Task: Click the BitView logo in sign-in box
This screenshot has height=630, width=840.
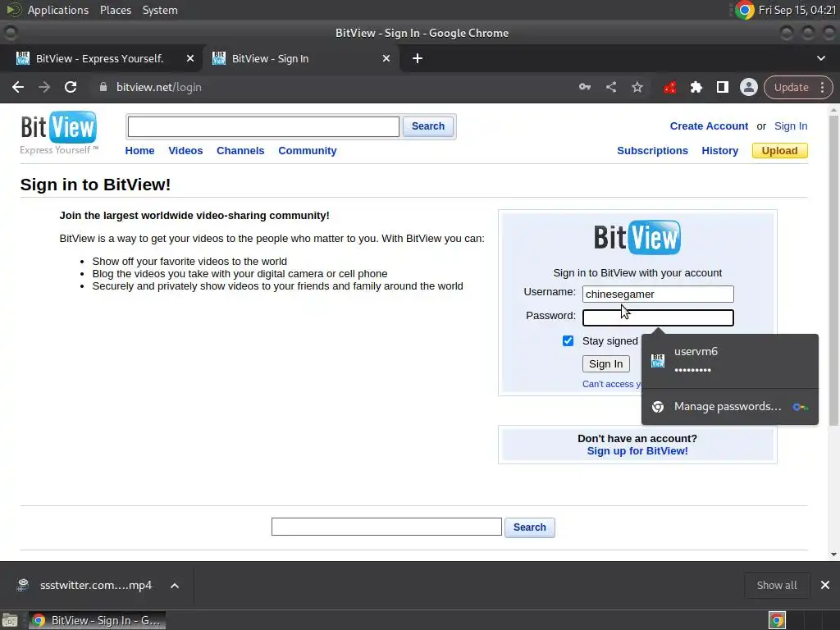Action: 637,237
